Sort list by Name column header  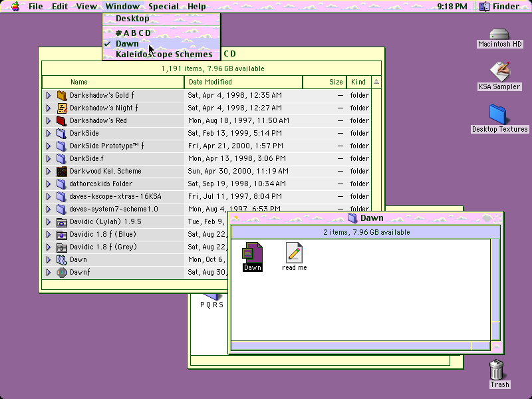[113, 82]
